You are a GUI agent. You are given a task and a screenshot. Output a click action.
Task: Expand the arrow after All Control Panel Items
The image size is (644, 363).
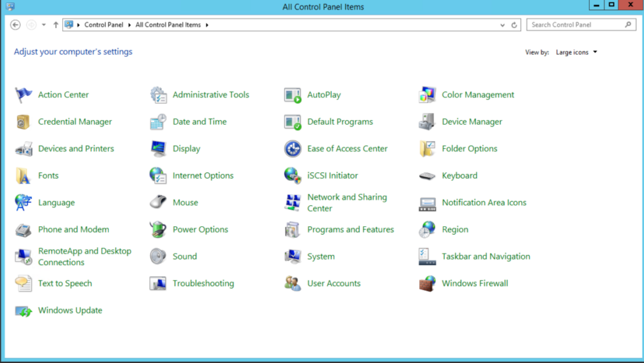coord(207,25)
